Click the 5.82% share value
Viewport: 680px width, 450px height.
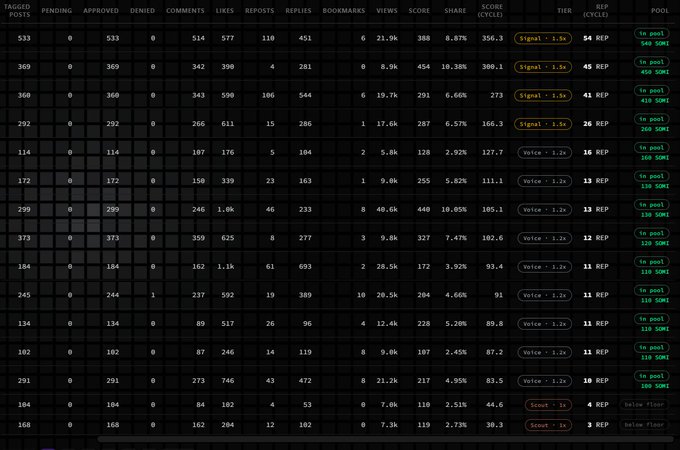(x=456, y=181)
